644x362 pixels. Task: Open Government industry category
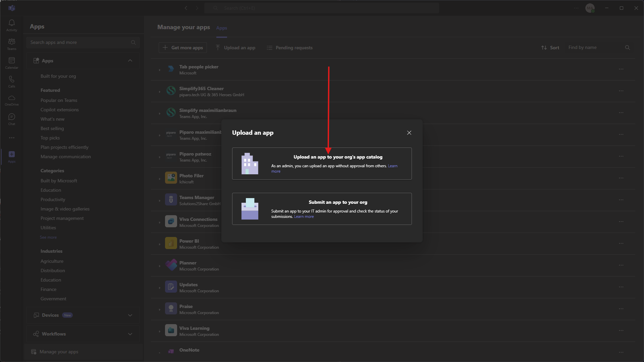54,299
